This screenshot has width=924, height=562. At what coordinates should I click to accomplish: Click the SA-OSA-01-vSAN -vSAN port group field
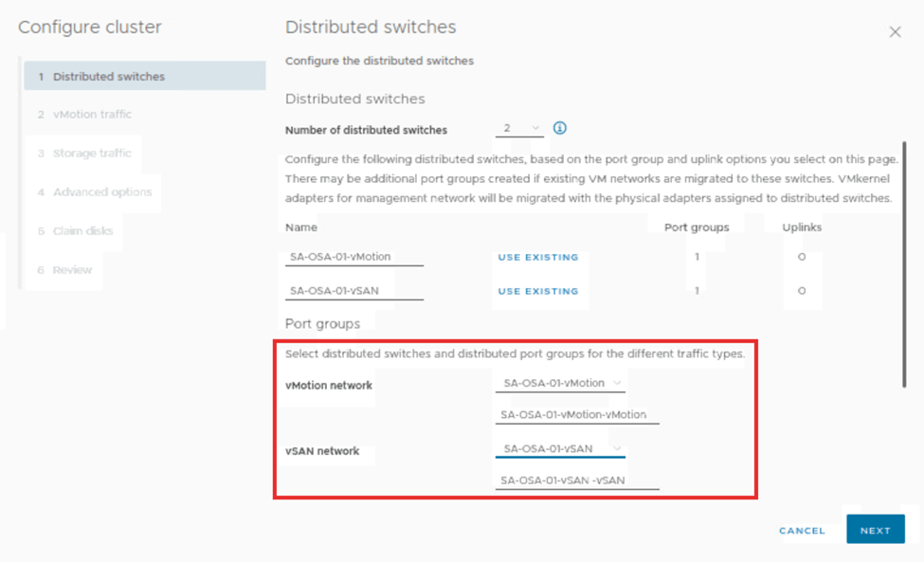tap(576, 480)
